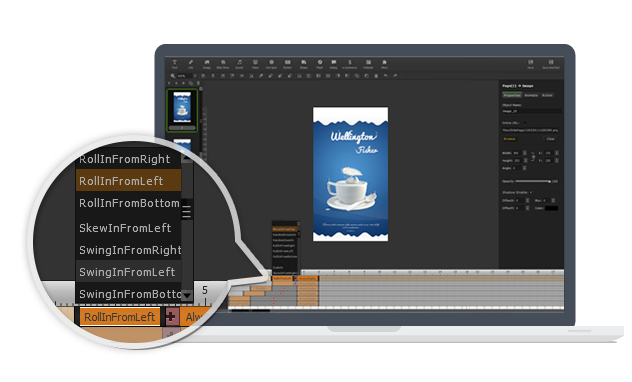Screen dimensions: 632x382
Task: Click the Image insert icon
Action: click(x=207, y=64)
